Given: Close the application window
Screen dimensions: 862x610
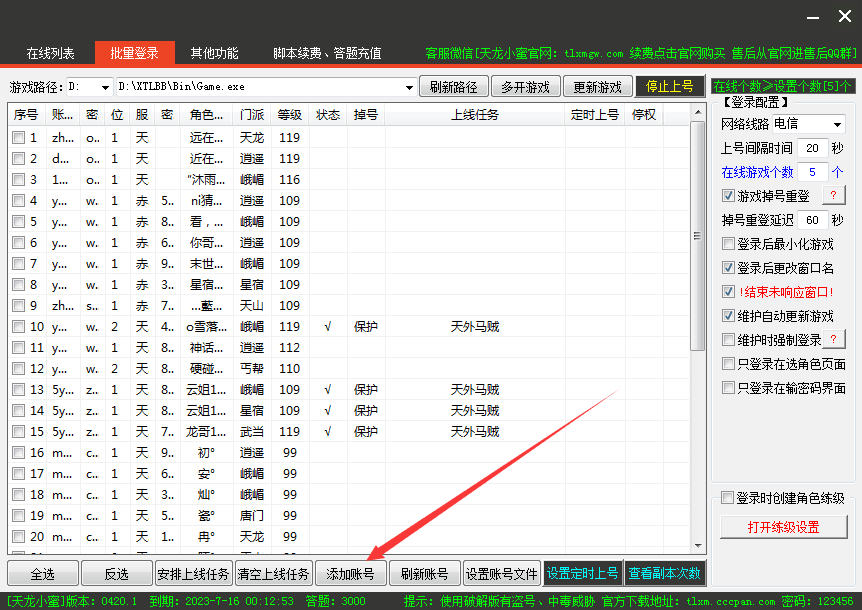Looking at the screenshot, I should click(x=844, y=16).
